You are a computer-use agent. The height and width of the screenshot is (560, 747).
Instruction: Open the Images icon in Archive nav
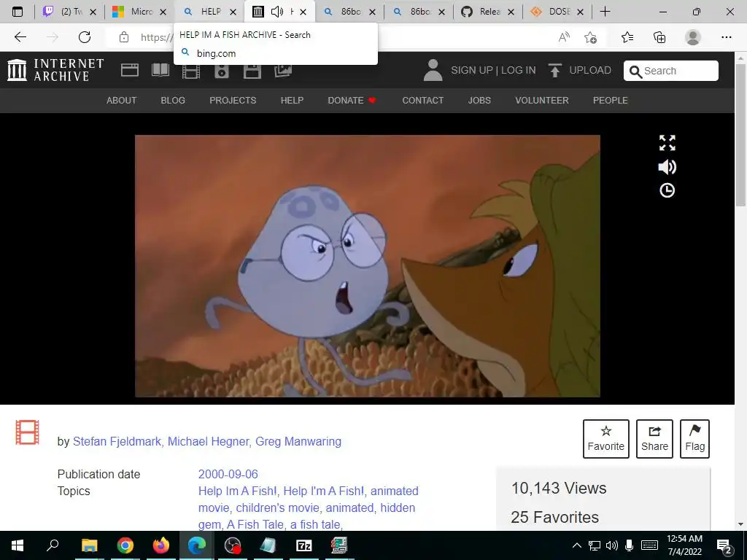pos(283,71)
